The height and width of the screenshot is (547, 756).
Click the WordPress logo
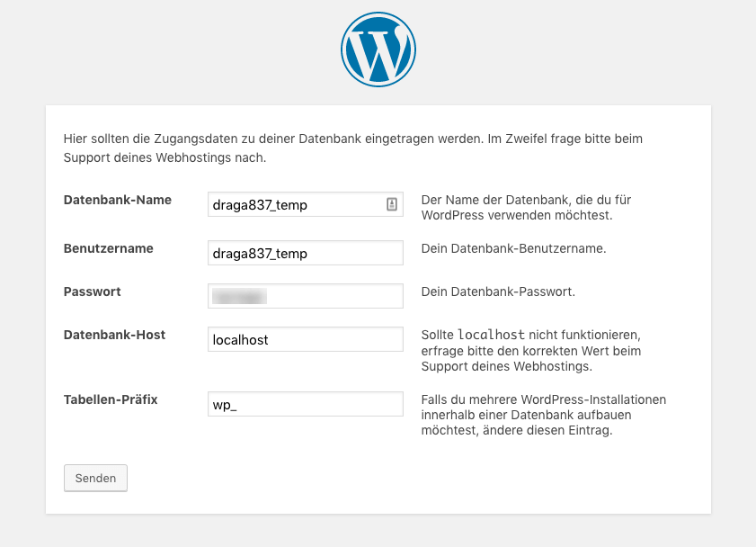pos(378,49)
